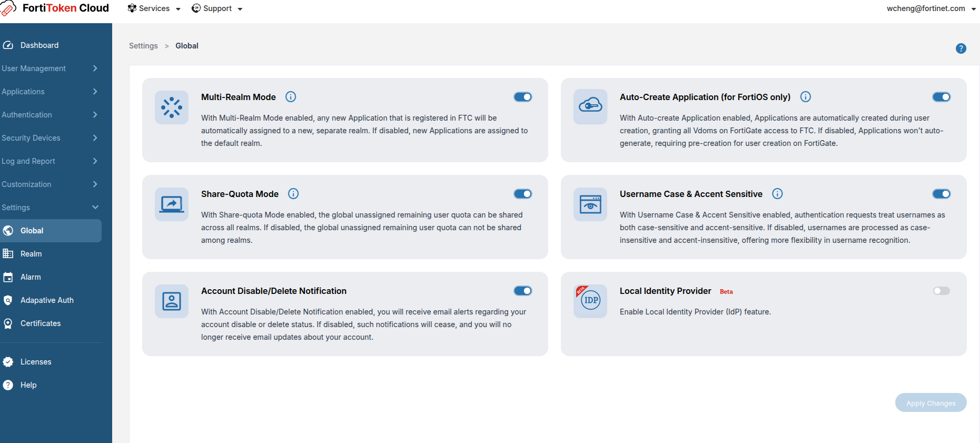The image size is (980, 443).
Task: Open the Services menu
Action: 154,8
